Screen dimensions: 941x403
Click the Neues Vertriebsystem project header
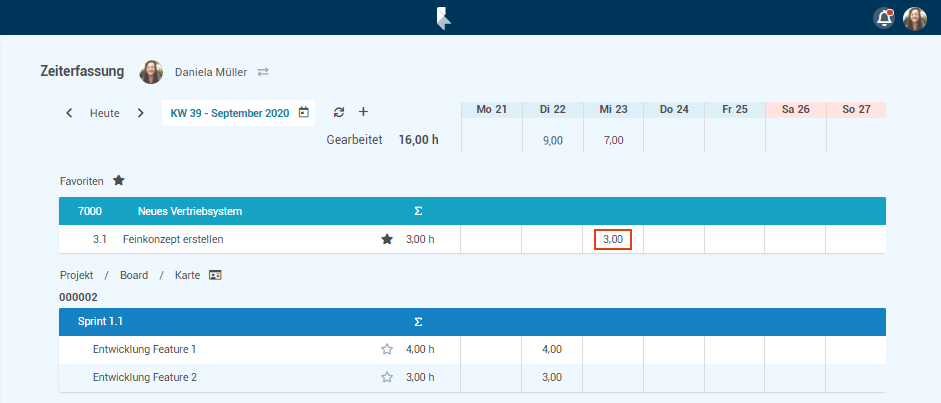pos(190,211)
